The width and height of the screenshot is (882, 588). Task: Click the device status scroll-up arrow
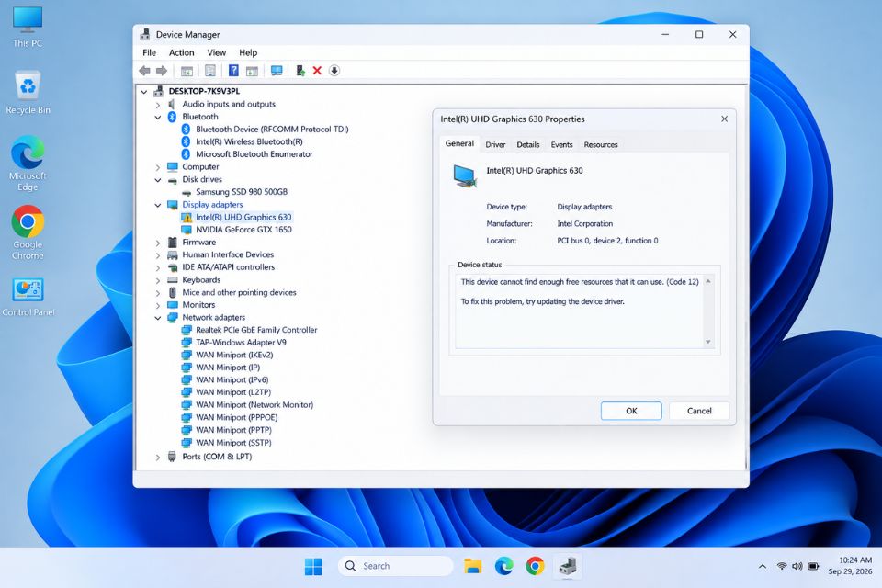(x=708, y=281)
